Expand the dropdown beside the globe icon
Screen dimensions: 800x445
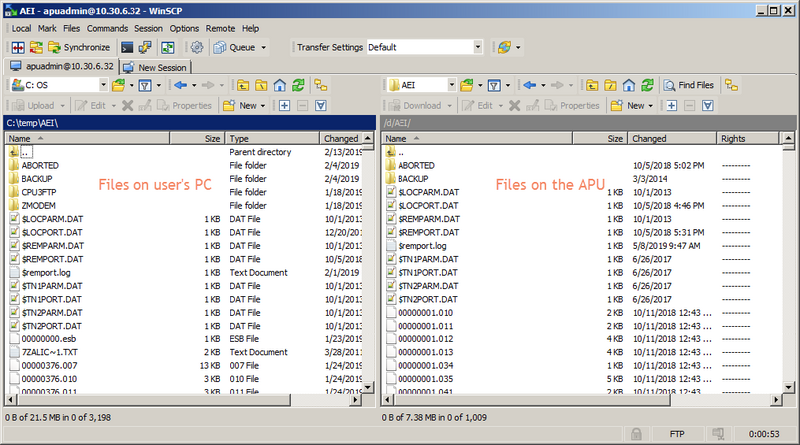518,47
